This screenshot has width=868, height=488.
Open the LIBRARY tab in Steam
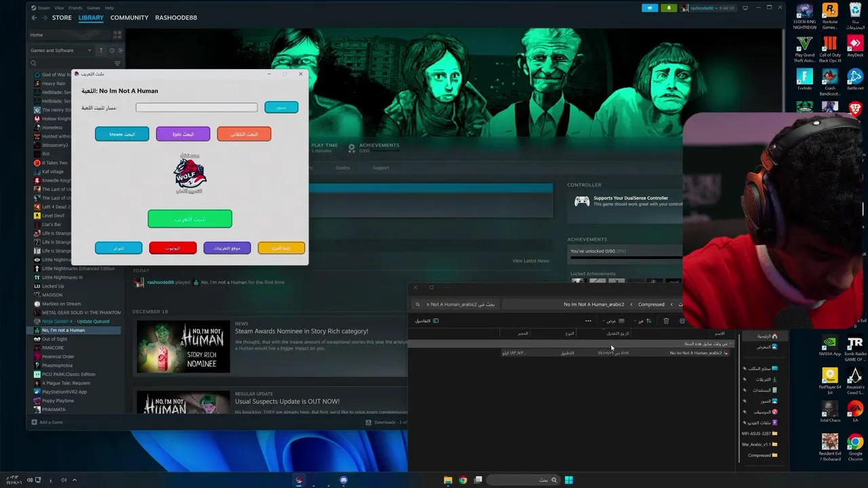coord(91,18)
